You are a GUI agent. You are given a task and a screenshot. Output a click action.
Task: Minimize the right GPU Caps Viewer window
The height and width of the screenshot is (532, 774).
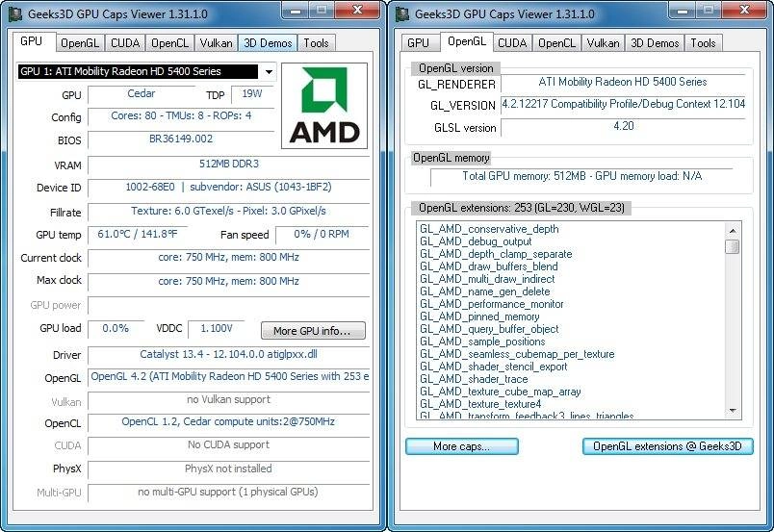coord(683,11)
